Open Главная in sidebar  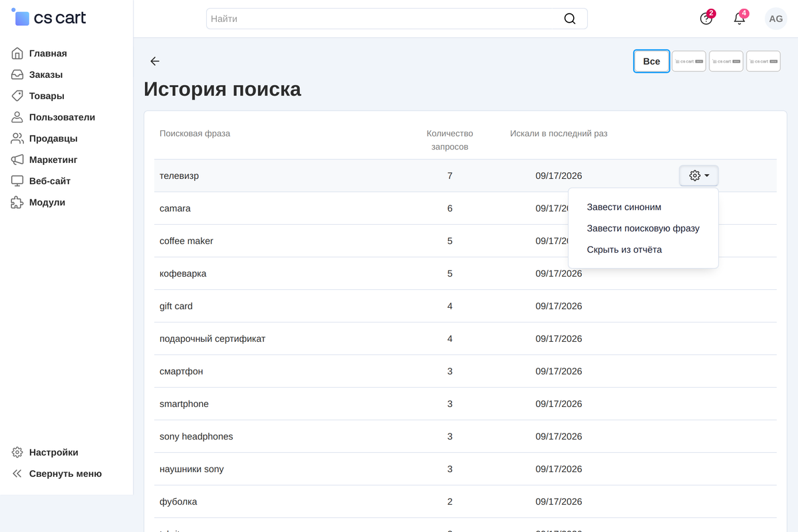48,53
